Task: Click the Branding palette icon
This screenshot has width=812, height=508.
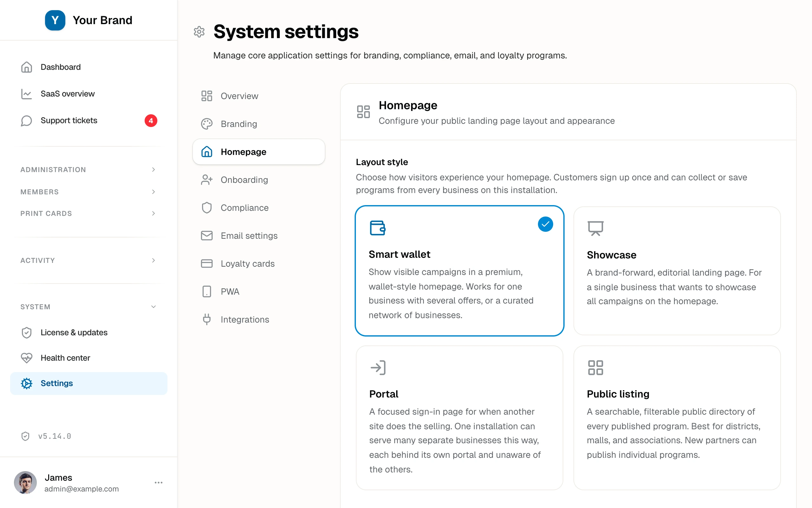Action: click(207, 124)
